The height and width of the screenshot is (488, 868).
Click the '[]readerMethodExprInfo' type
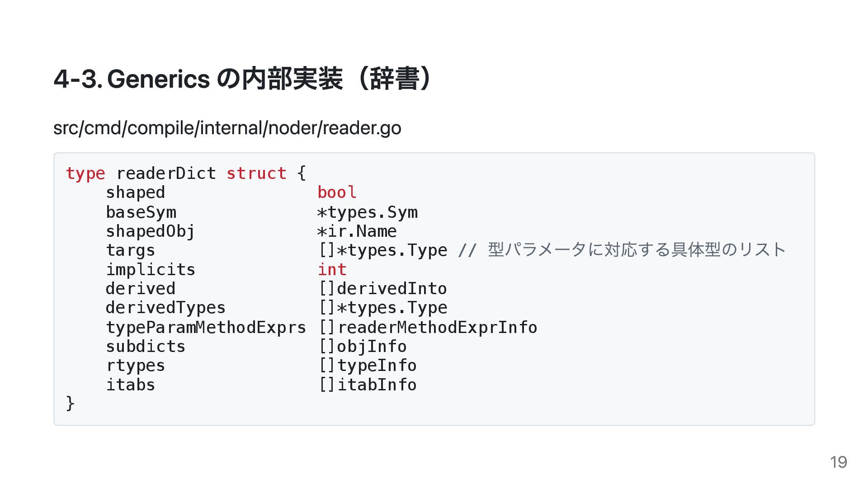point(428,328)
